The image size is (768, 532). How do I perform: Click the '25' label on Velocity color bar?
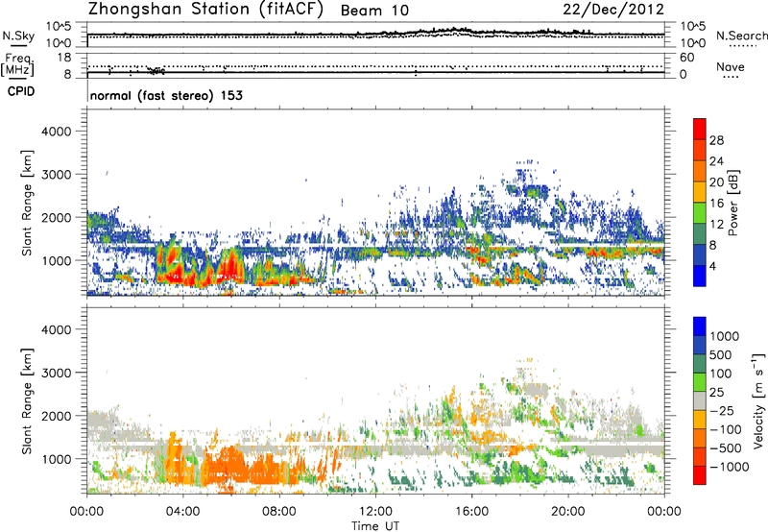[x=716, y=393]
